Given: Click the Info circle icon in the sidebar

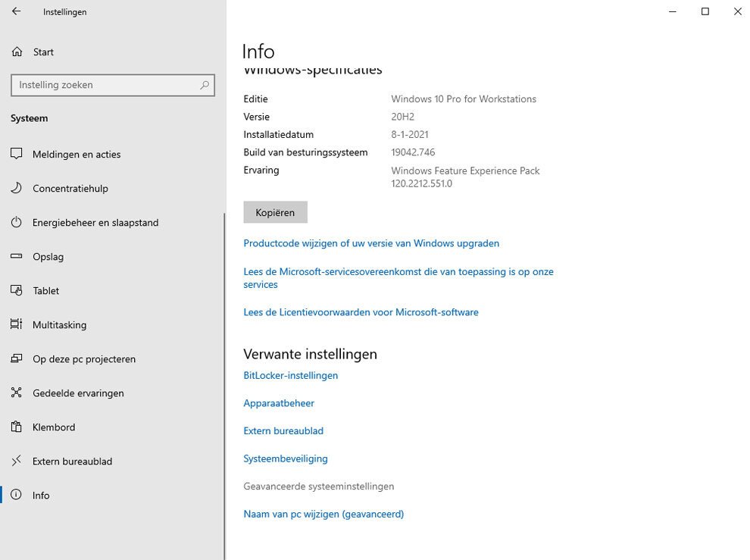Looking at the screenshot, I should pyautogui.click(x=16, y=494).
